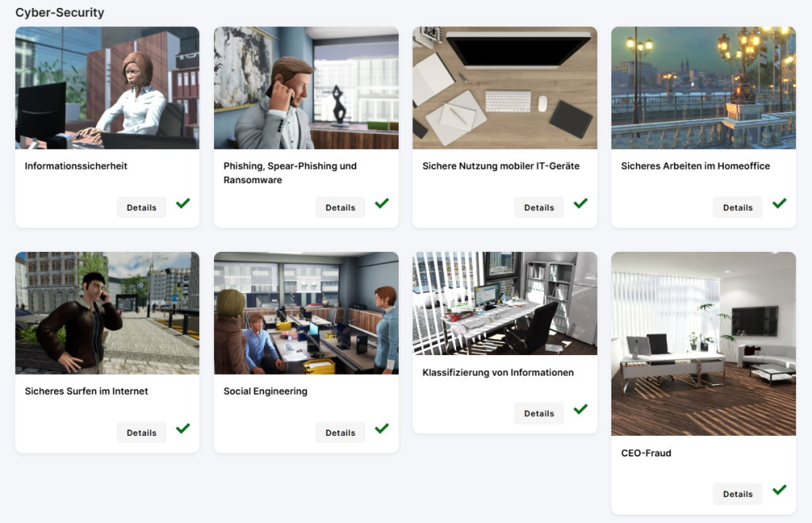Open Details for Phishing, Spear-Phishing und Ransomware
Image resolution: width=812 pixels, height=523 pixels.
coord(340,208)
